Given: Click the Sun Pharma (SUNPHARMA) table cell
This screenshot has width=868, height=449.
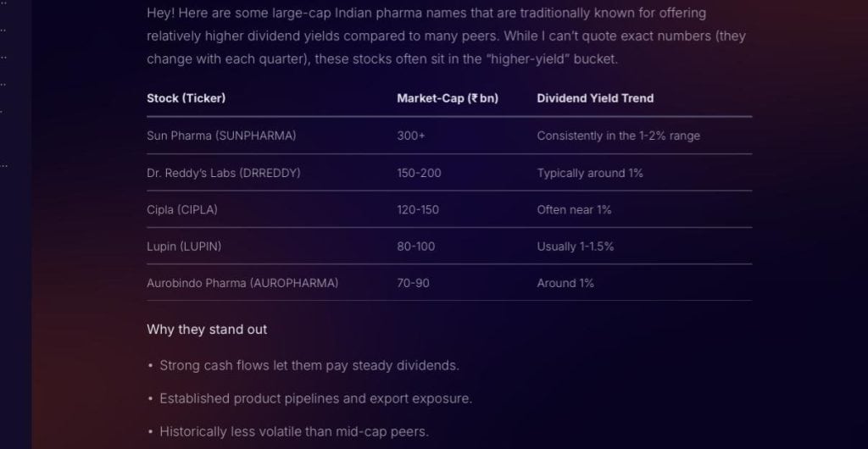Looking at the screenshot, I should 221,136.
